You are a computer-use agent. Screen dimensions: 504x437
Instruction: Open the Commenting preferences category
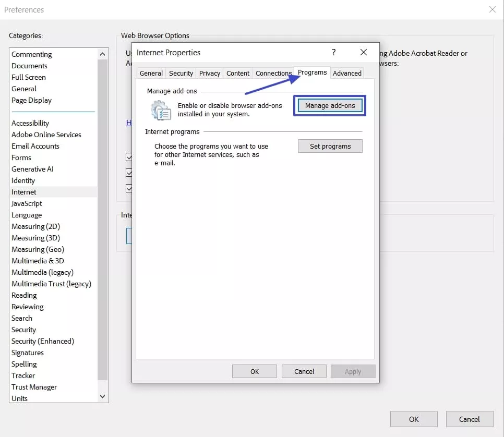pos(31,54)
